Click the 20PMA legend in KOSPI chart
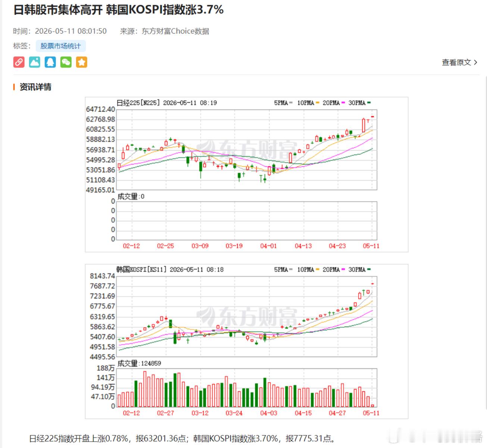This screenshot has width=487, height=448. click(x=334, y=269)
